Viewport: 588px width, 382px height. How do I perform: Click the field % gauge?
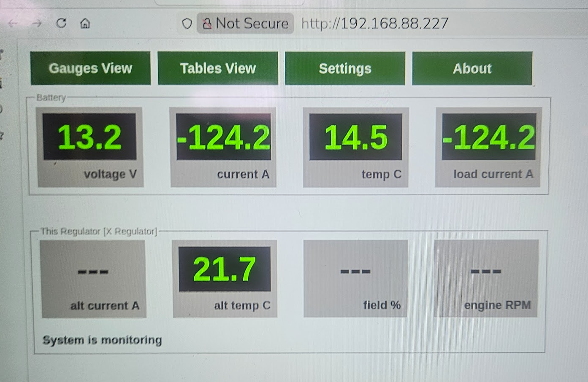pyautogui.click(x=355, y=279)
